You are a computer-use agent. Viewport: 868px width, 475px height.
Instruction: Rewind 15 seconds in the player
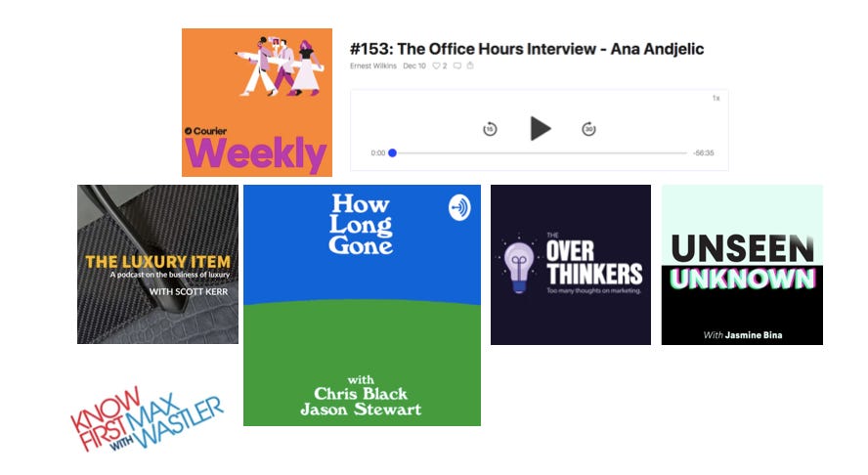pos(490,130)
